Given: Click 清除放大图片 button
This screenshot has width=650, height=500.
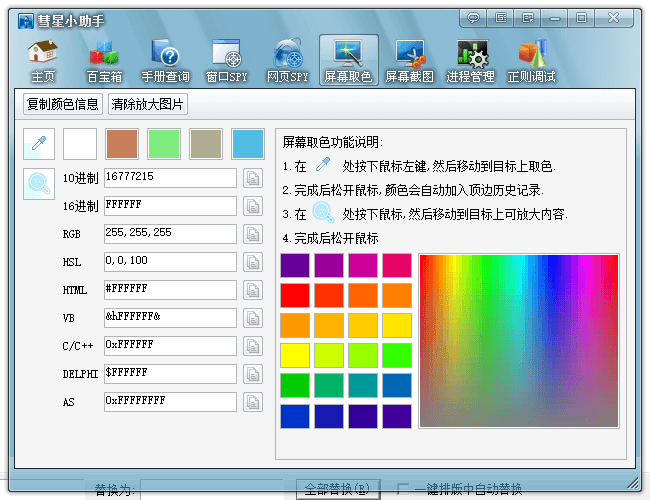Looking at the screenshot, I should pos(148,104).
